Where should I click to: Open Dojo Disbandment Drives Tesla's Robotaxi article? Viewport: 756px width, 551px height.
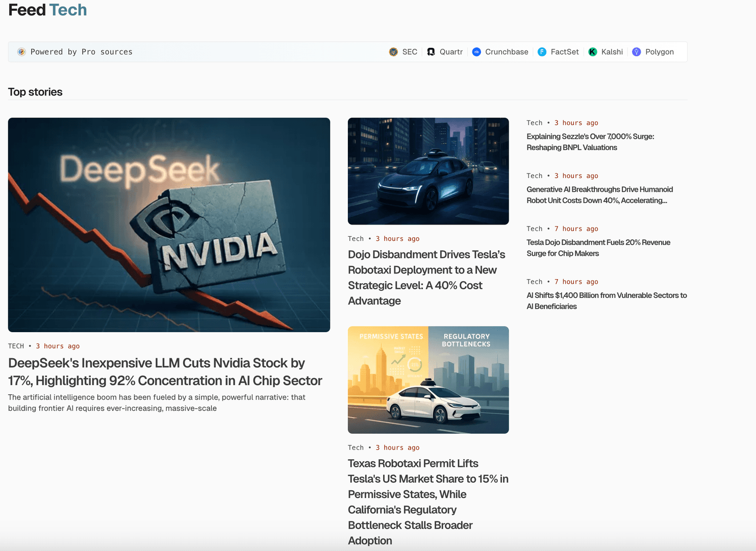coord(426,278)
